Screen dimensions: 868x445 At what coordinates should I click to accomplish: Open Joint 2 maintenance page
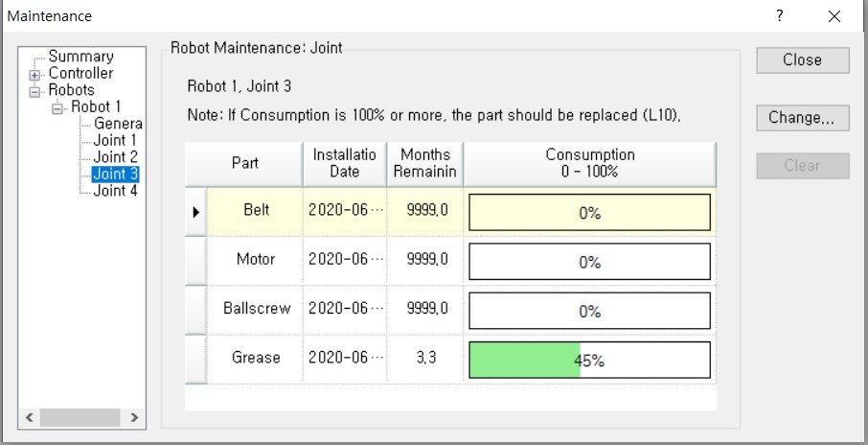(115, 156)
